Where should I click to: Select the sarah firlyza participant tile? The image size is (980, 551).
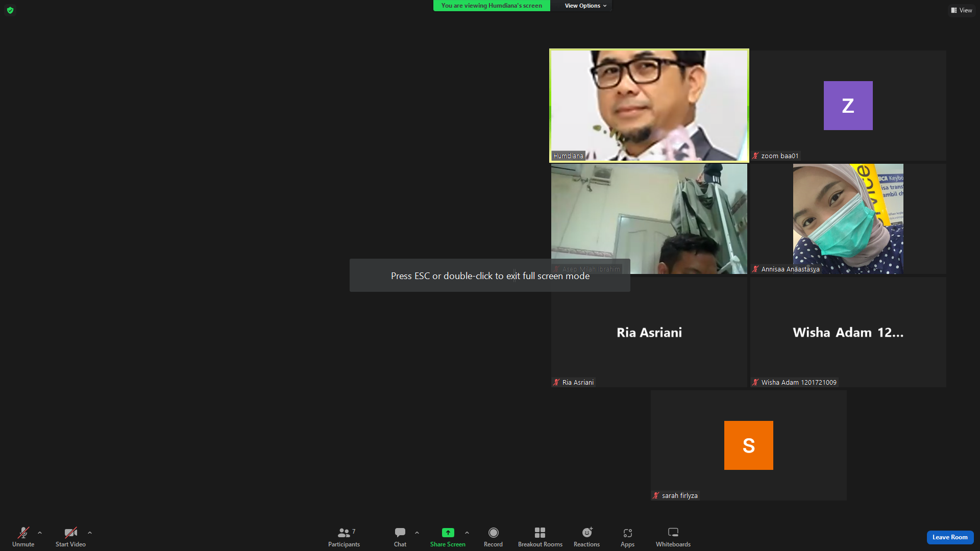click(x=748, y=445)
